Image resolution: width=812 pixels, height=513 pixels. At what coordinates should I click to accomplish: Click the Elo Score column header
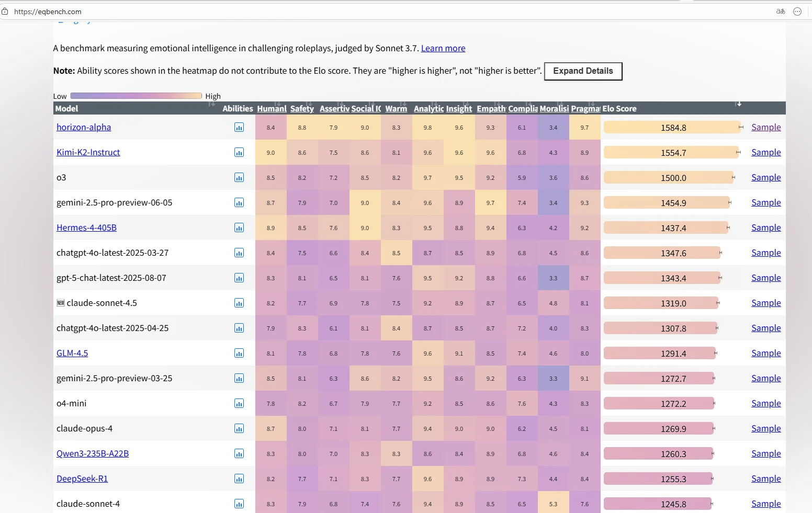click(x=619, y=109)
